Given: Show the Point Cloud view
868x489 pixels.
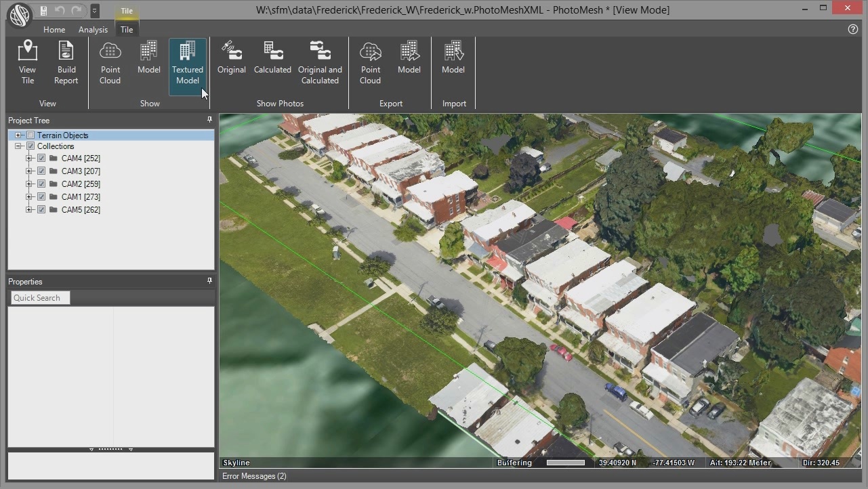Looking at the screenshot, I should tap(110, 61).
